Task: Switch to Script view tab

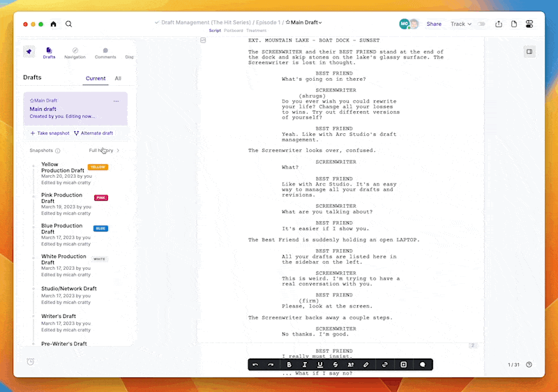Action: pos(215,31)
